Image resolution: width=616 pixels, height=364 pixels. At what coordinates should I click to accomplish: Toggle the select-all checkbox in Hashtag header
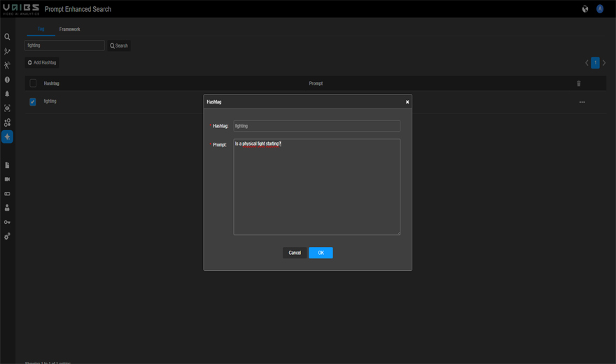click(x=33, y=83)
